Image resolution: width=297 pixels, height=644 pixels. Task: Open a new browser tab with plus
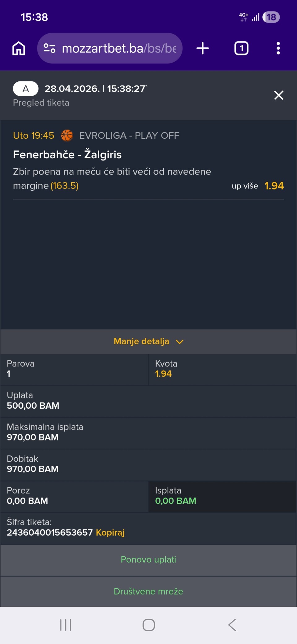click(x=203, y=49)
